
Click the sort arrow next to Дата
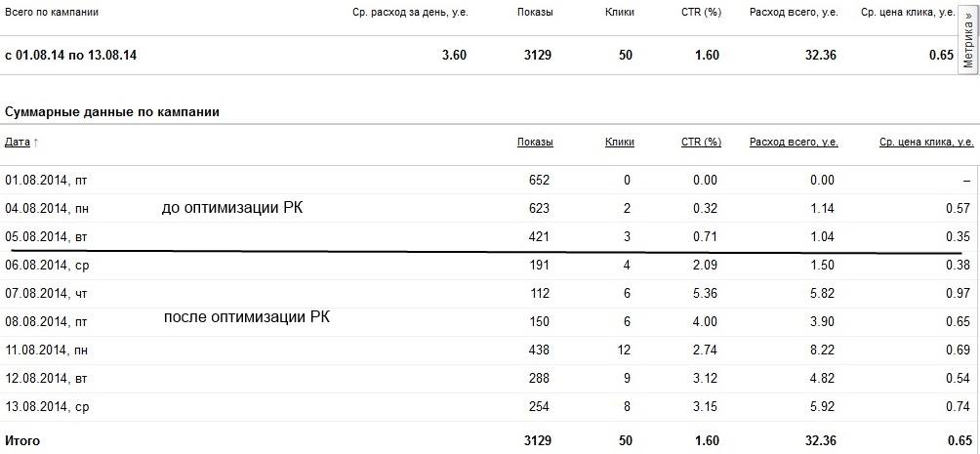pos(35,143)
